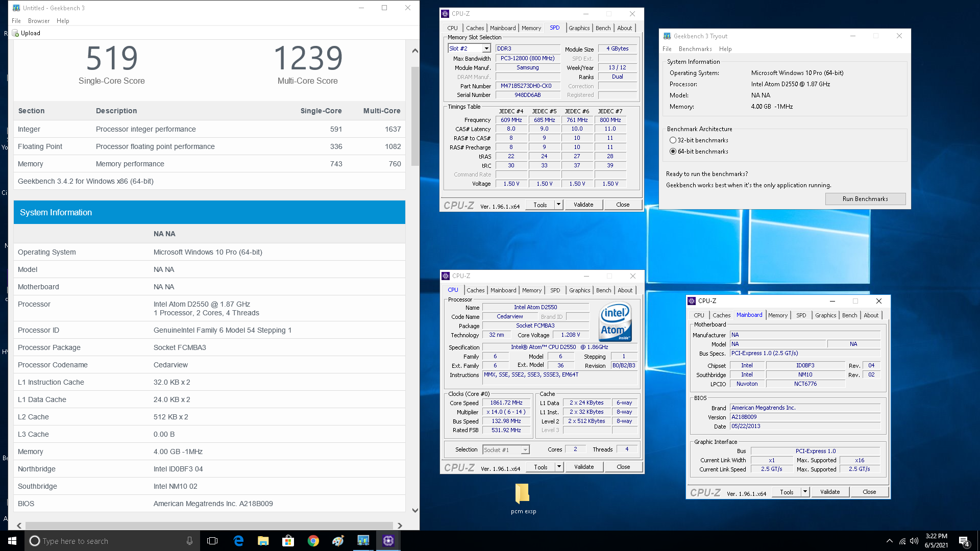This screenshot has height=551, width=980.
Task: Click Validate in the SPD window
Action: click(x=583, y=205)
